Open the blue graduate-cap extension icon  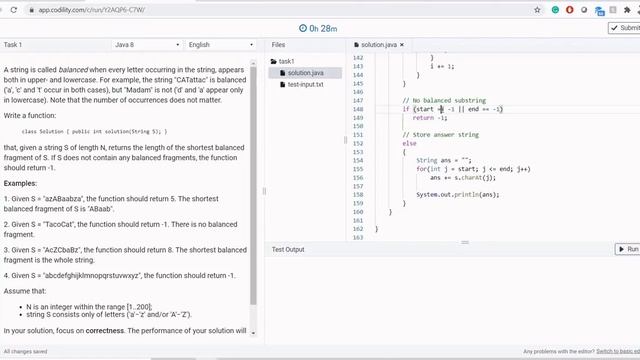(599, 11)
